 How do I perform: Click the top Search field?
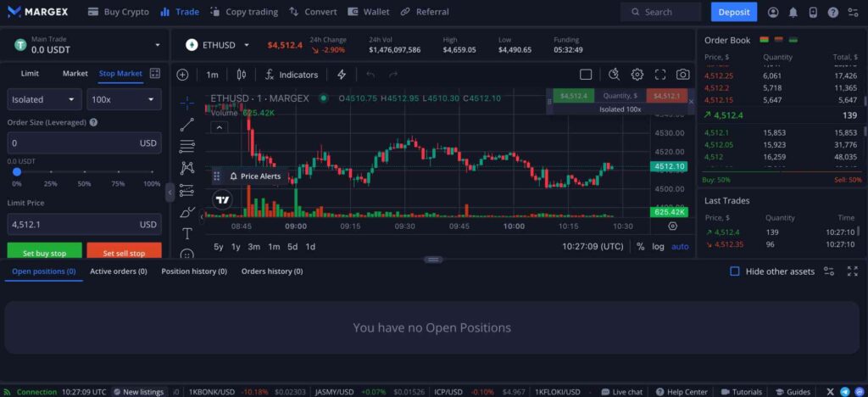pos(660,12)
